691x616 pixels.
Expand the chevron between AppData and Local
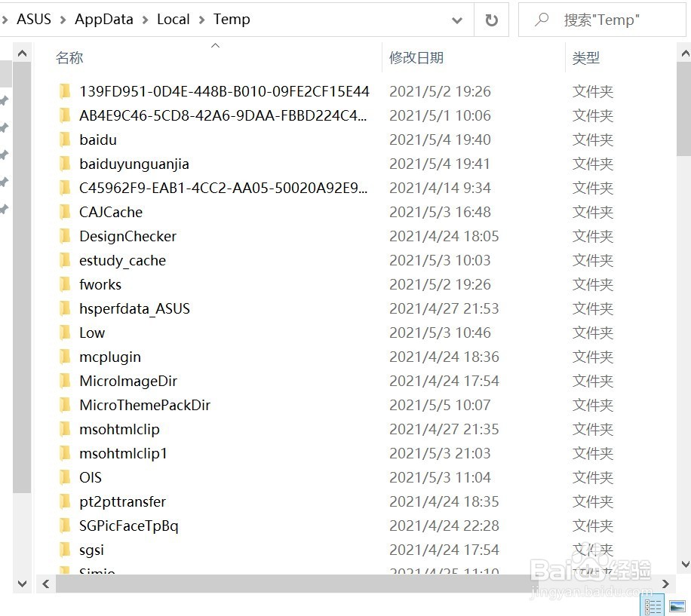(145, 20)
